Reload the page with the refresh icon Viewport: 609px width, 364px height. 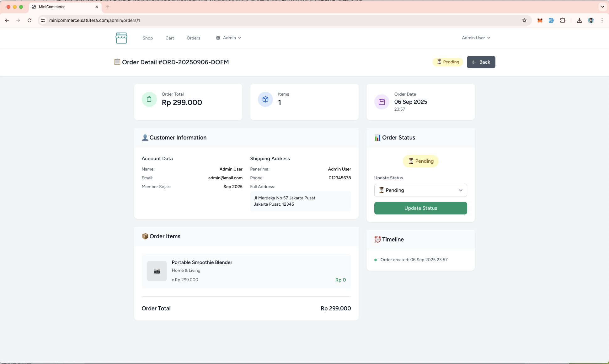[x=29, y=20]
